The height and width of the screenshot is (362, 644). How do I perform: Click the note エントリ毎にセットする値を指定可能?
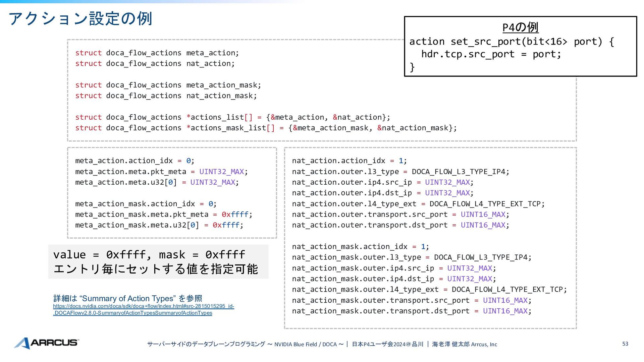pyautogui.click(x=156, y=269)
